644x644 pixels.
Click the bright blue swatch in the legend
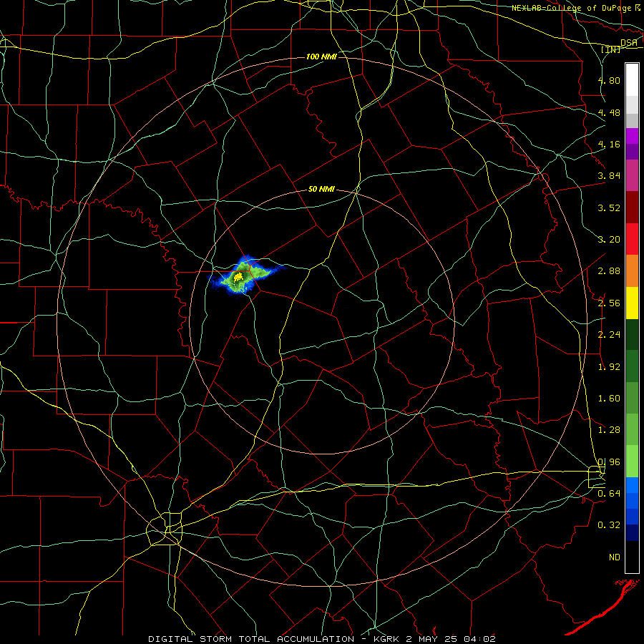pos(632,485)
